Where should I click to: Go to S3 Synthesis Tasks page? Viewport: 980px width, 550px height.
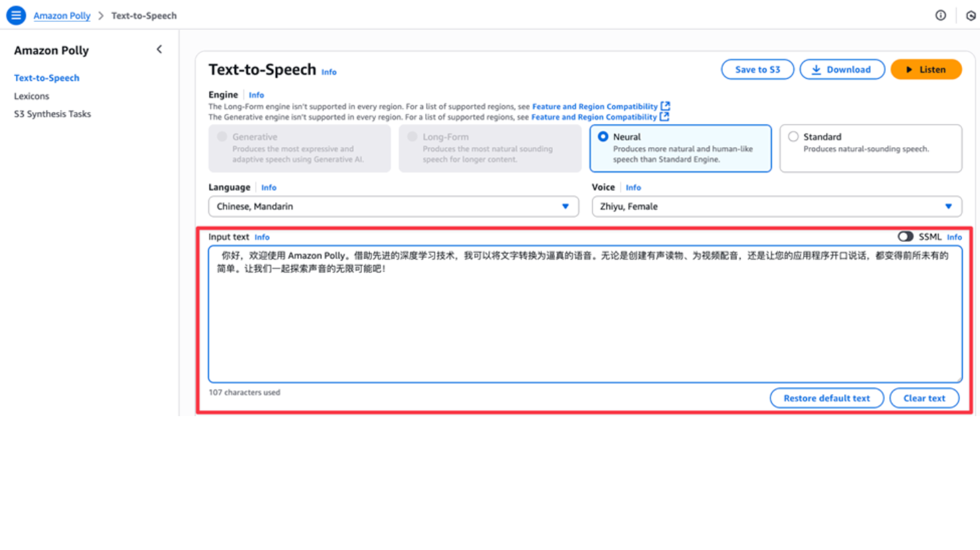click(52, 114)
